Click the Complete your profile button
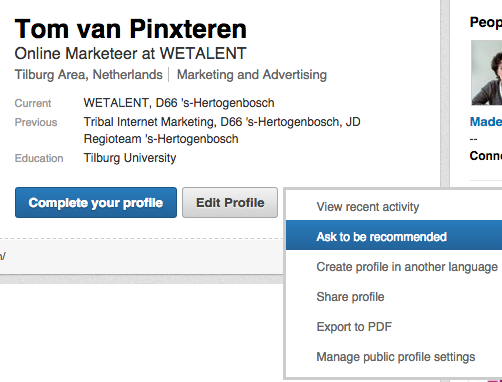 pos(96,203)
